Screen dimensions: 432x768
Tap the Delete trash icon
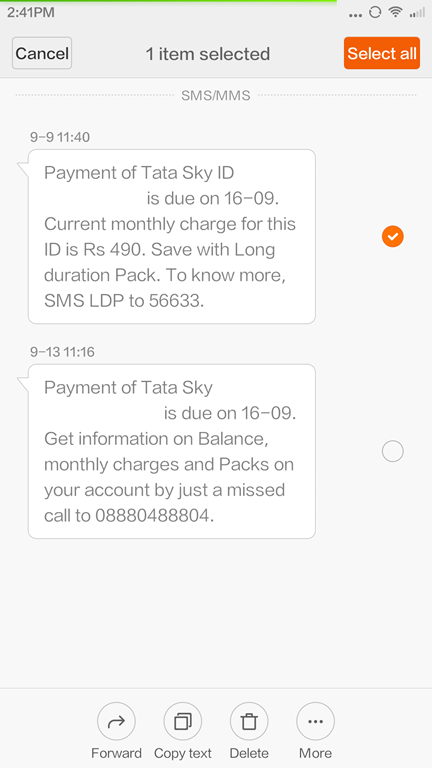tap(249, 721)
